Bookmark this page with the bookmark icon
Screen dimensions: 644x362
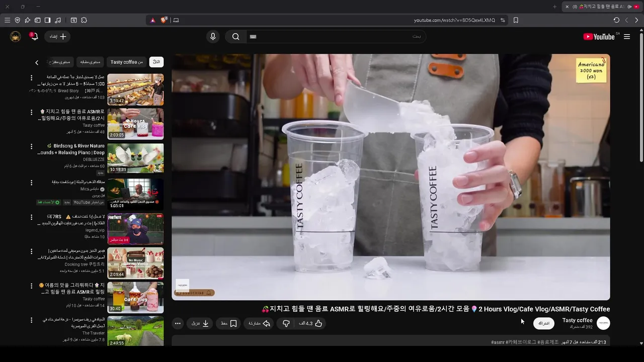516,20
